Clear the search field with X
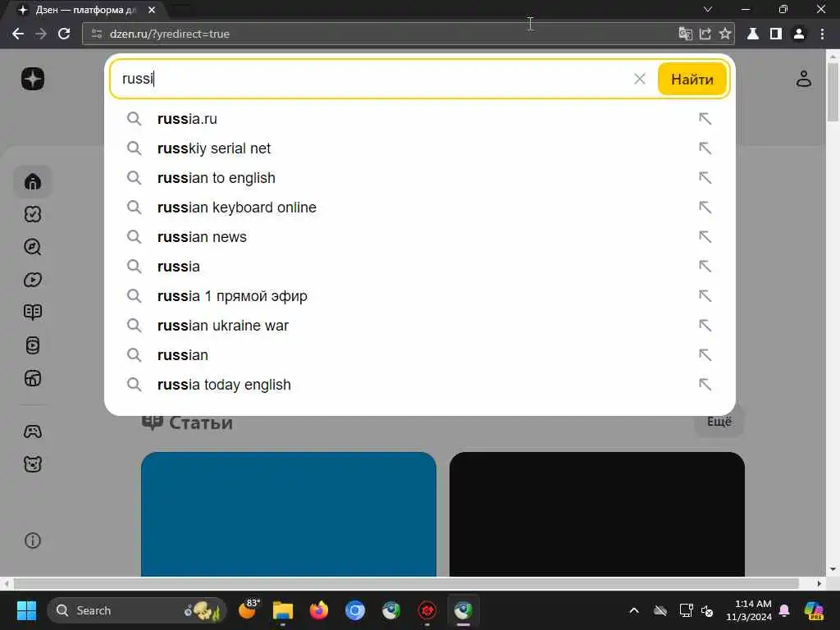 pos(640,79)
